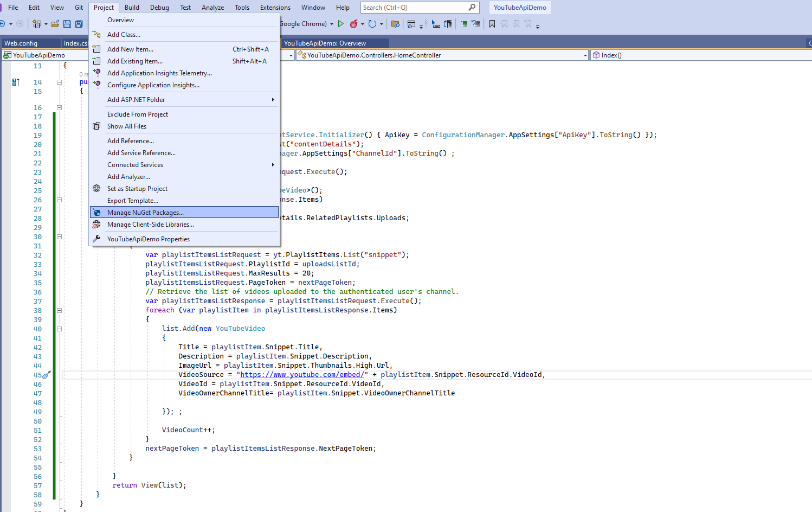Screen dimensions: 812x512
Task: Open the Google Chrome run target dropdown arrow
Action: click(332, 24)
